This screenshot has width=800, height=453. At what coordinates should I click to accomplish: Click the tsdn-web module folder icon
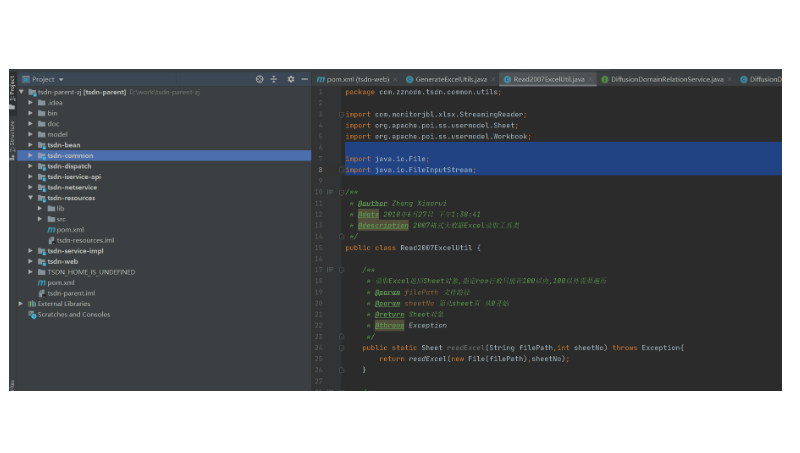(42, 262)
